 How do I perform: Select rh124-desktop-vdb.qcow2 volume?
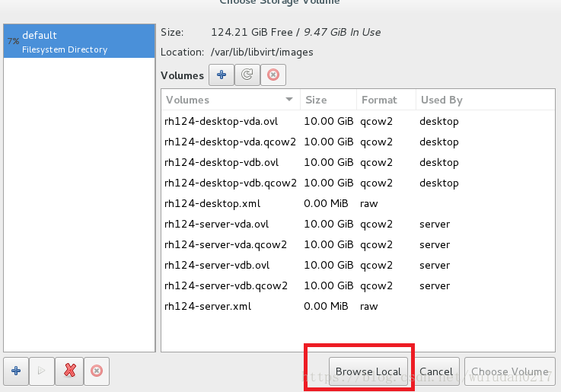tap(358, 183)
